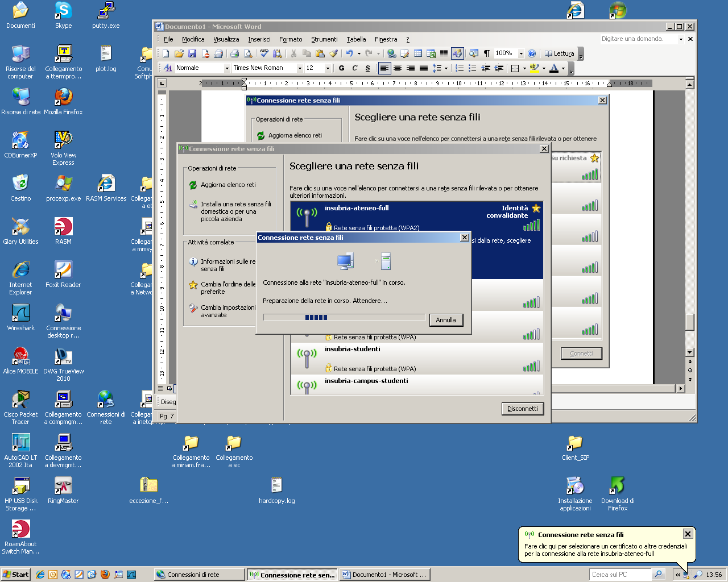
Task: Click the Cut scissors icon
Action: point(293,53)
